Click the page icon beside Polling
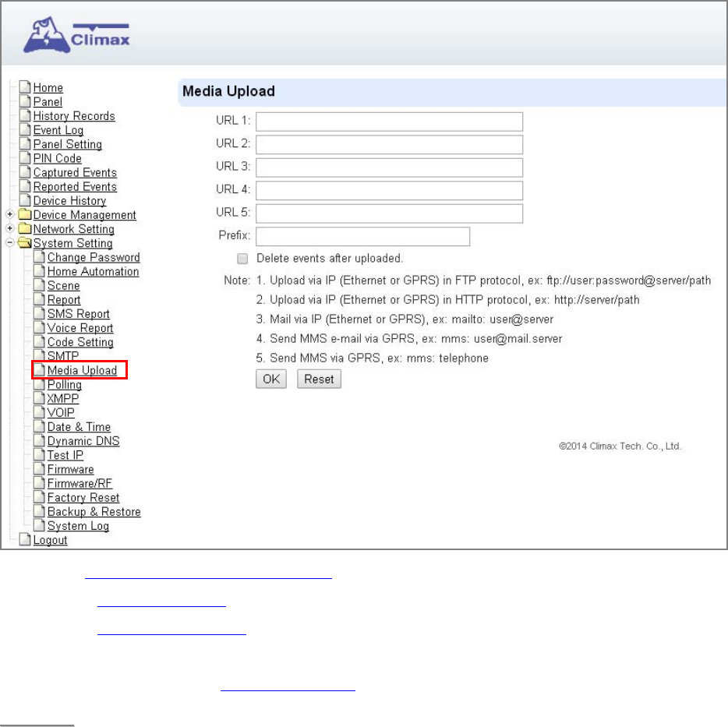The width and height of the screenshot is (728, 727). pyautogui.click(x=40, y=384)
